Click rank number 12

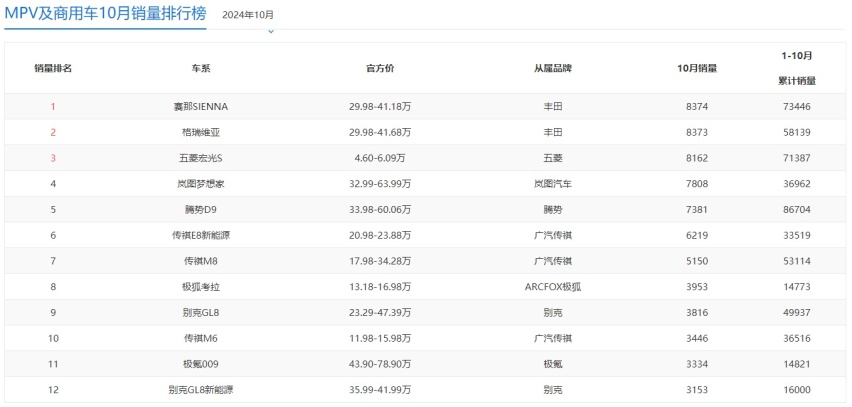[x=53, y=390]
